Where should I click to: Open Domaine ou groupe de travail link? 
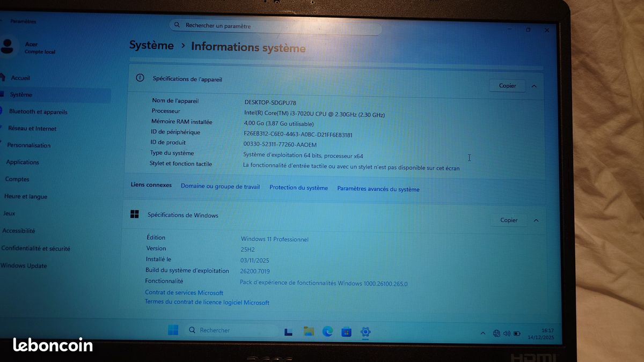pyautogui.click(x=220, y=187)
